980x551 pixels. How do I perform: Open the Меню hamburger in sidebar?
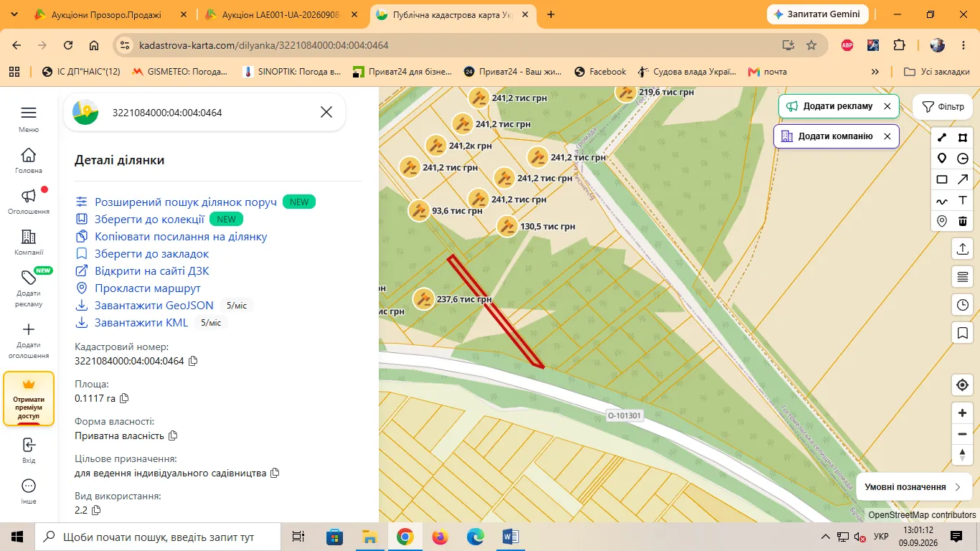point(29,119)
